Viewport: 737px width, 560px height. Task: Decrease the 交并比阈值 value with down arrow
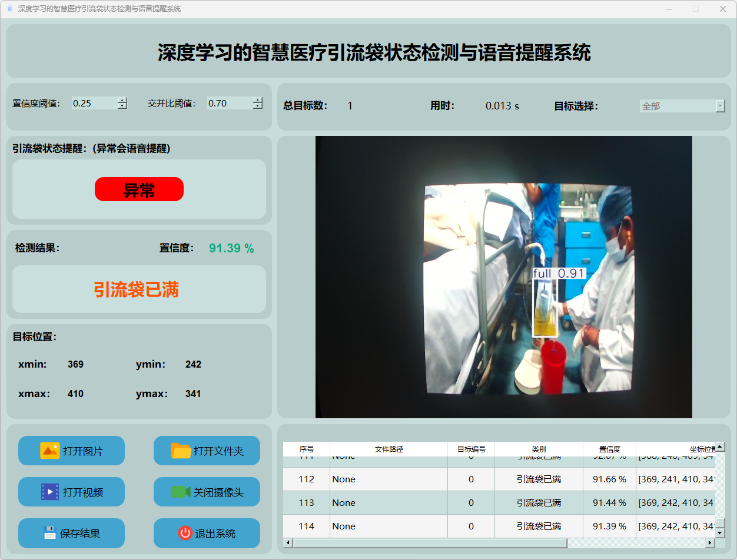click(x=258, y=106)
